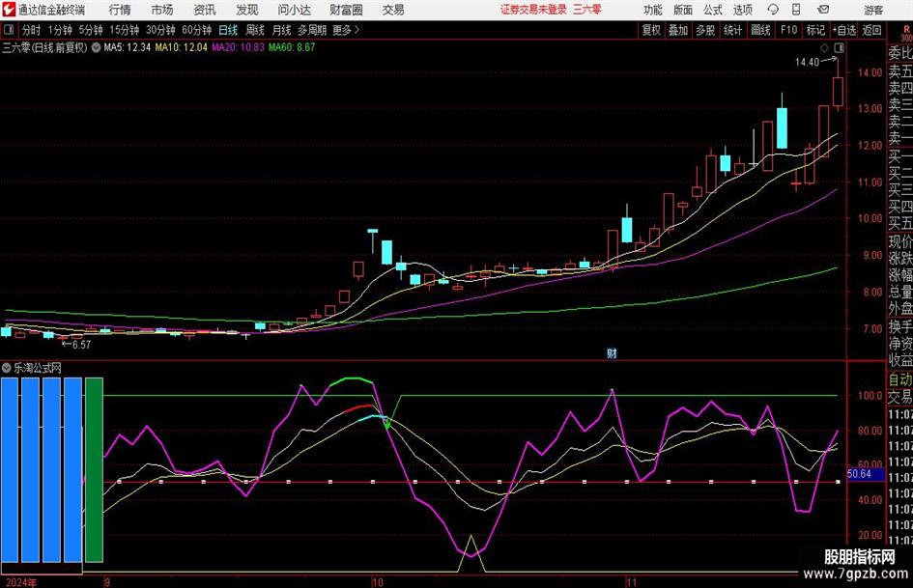Image resolution: width=913 pixels, height=588 pixels.
Task: Open the 多周期 multi-period view
Action: coord(312,30)
